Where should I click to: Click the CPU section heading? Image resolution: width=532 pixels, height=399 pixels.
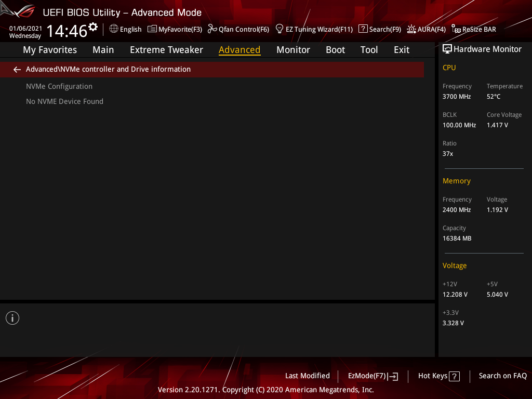pyautogui.click(x=449, y=68)
